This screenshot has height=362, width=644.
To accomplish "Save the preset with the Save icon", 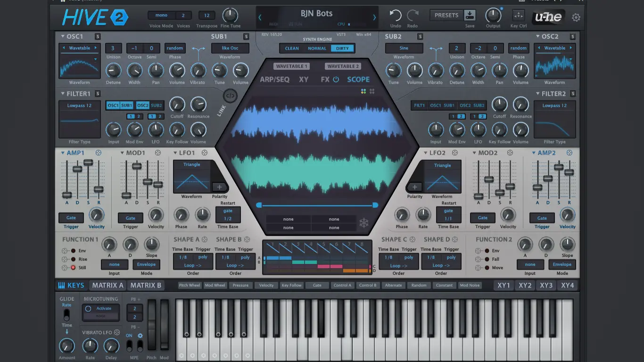I will coord(470,15).
